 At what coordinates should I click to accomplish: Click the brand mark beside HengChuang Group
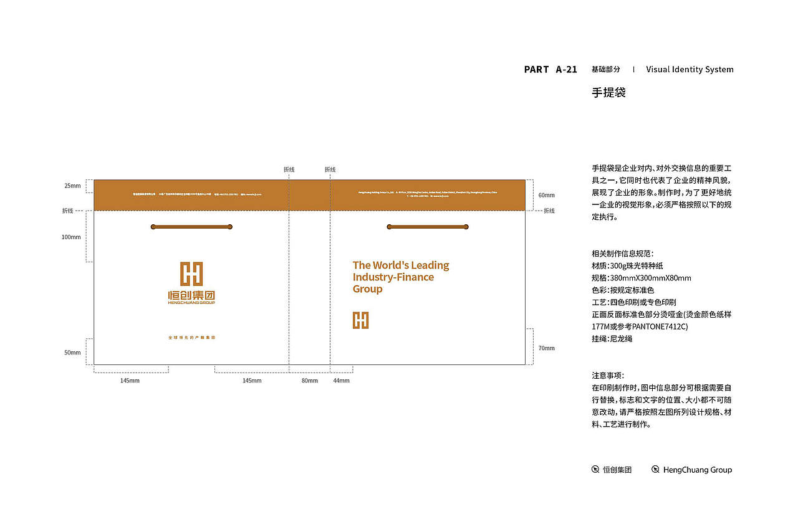coord(655,470)
